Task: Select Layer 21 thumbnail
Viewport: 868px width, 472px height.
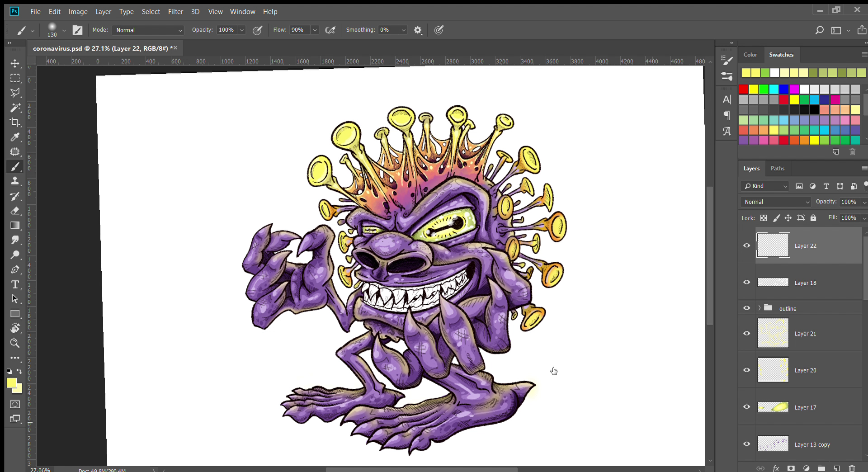Action: [x=773, y=333]
